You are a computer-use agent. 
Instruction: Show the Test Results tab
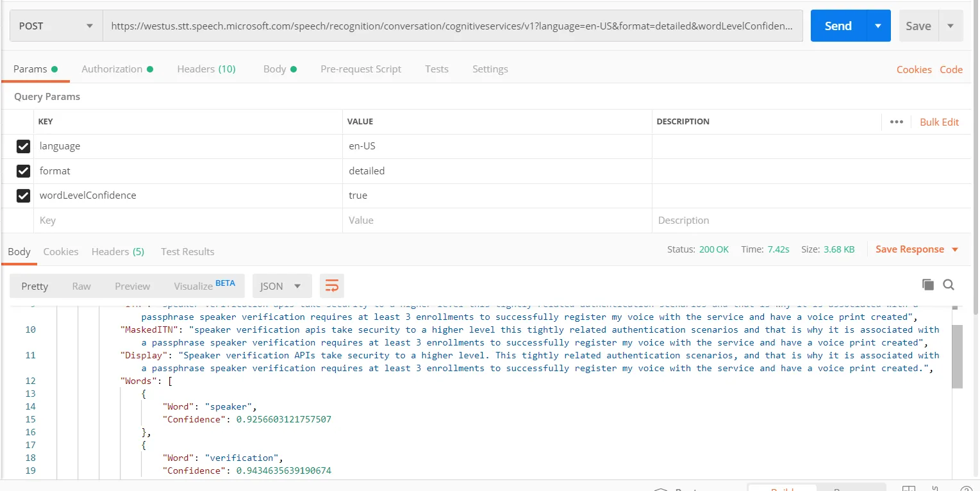[x=188, y=252]
